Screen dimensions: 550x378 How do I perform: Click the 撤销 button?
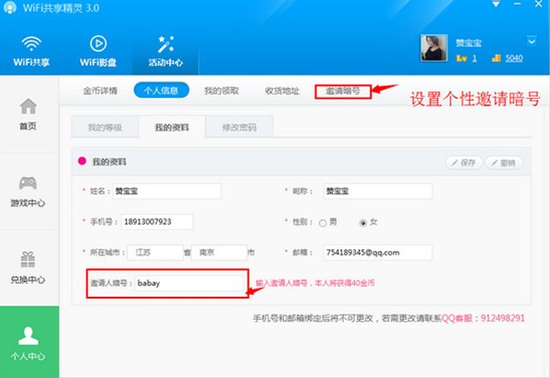[x=504, y=163]
